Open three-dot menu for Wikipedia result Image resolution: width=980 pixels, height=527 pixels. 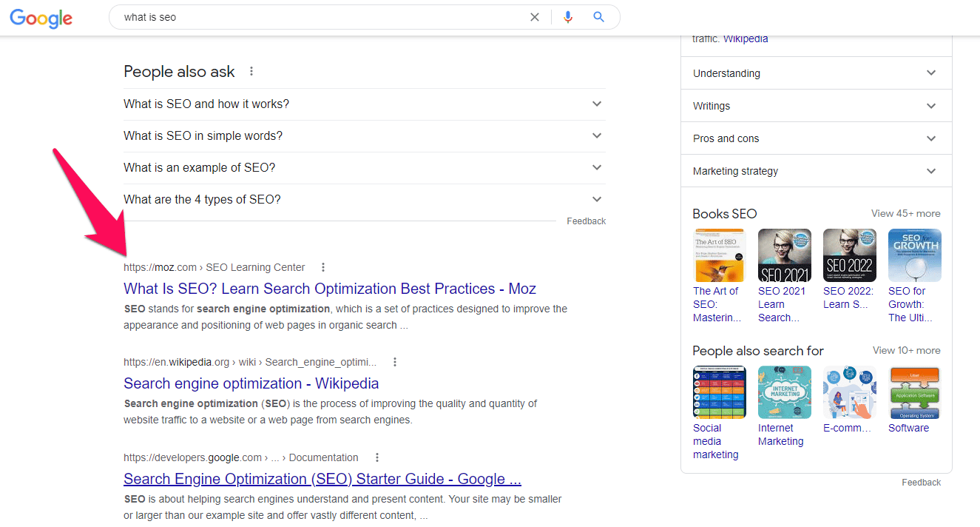click(395, 362)
